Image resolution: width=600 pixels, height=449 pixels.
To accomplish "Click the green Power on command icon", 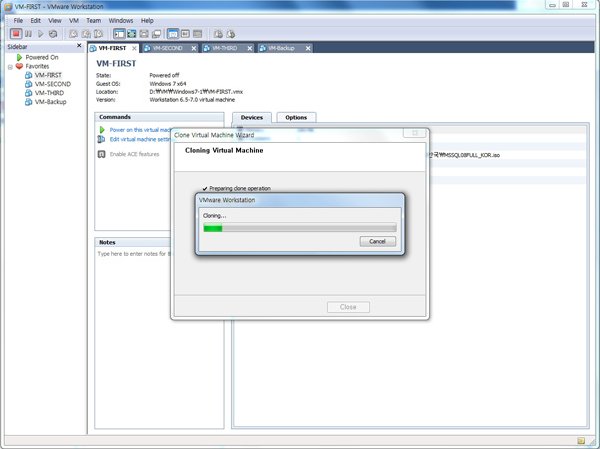I will click(x=102, y=130).
